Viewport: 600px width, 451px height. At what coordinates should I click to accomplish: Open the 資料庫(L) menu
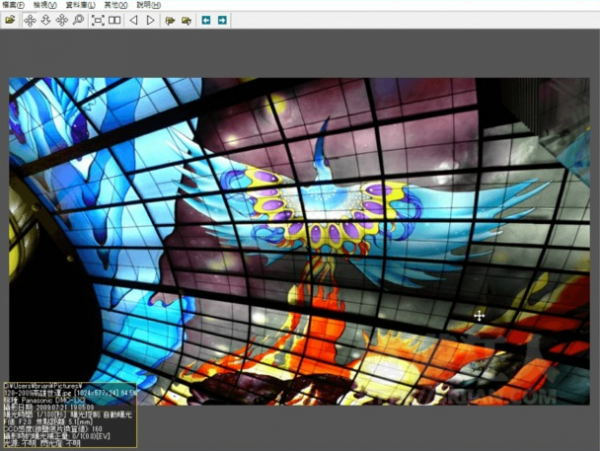[81, 5]
